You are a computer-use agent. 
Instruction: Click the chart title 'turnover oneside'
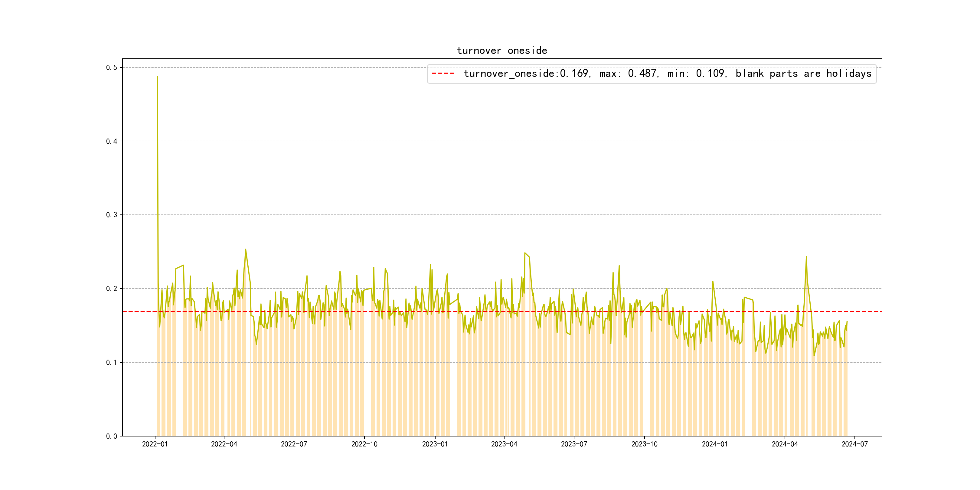click(x=502, y=51)
